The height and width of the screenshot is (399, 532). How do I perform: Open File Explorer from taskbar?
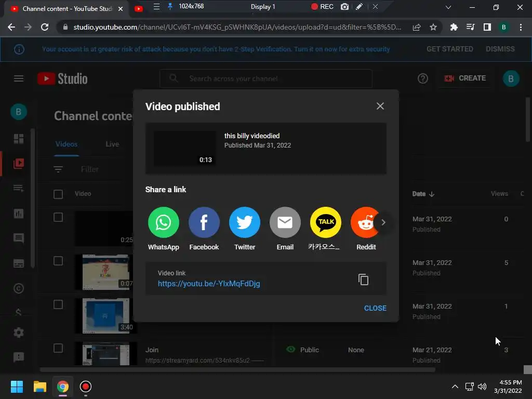coord(39,387)
